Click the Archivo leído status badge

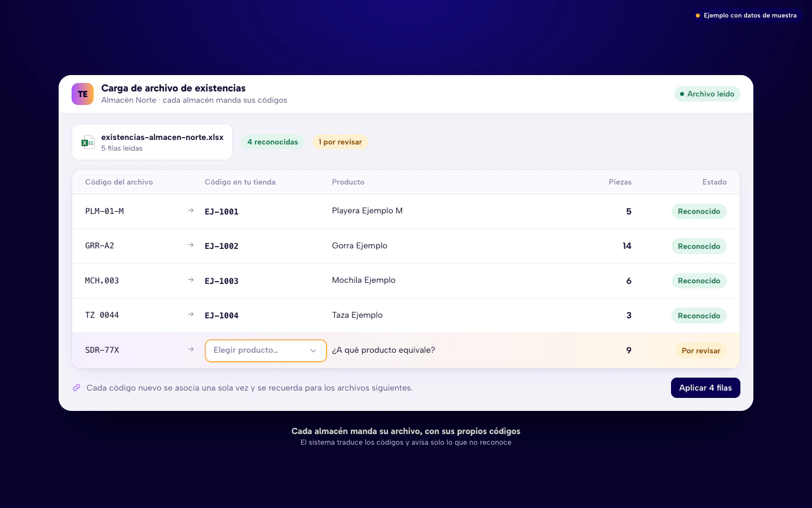coord(707,94)
